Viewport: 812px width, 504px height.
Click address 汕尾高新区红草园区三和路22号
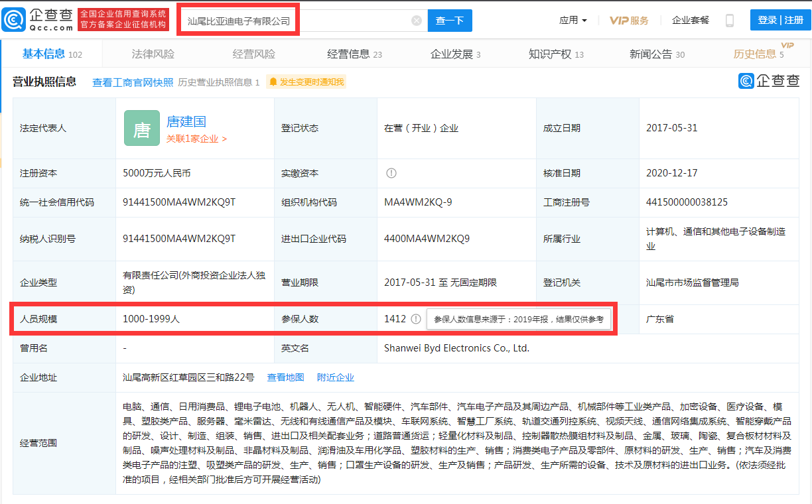[x=188, y=377]
